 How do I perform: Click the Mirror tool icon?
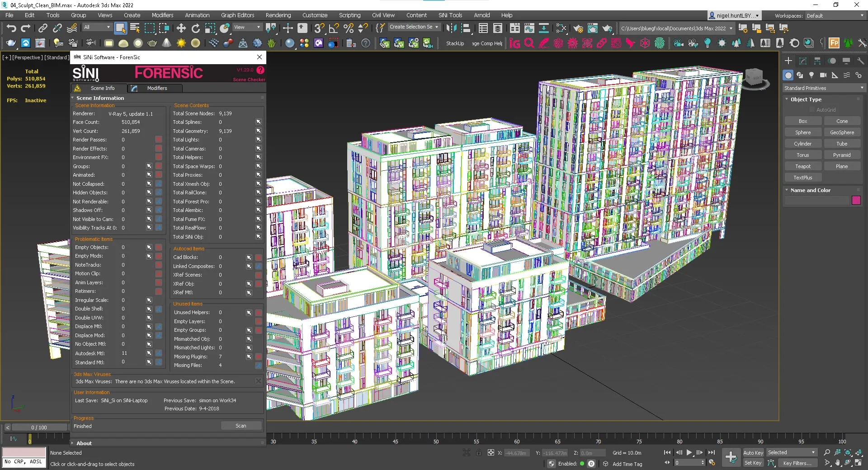coord(451,28)
